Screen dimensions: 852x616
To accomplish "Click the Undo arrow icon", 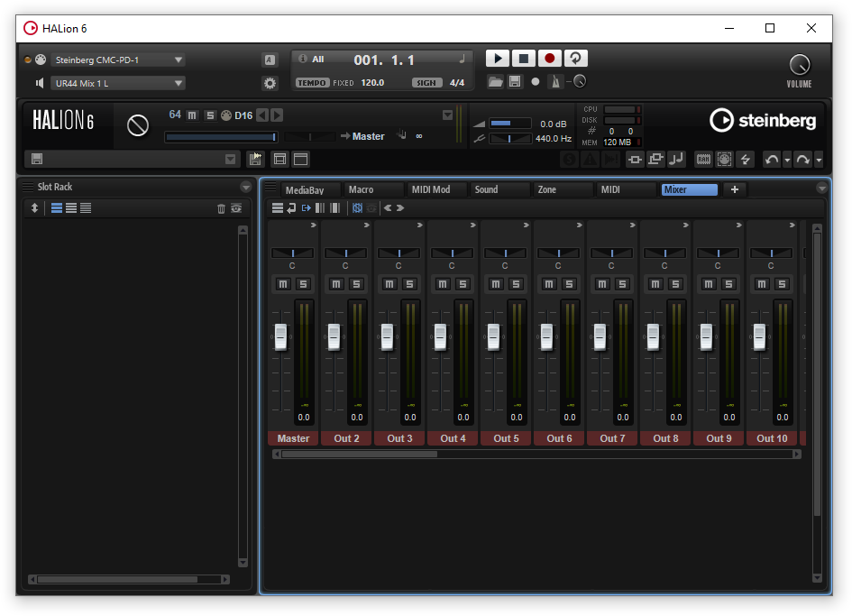I will 772,160.
